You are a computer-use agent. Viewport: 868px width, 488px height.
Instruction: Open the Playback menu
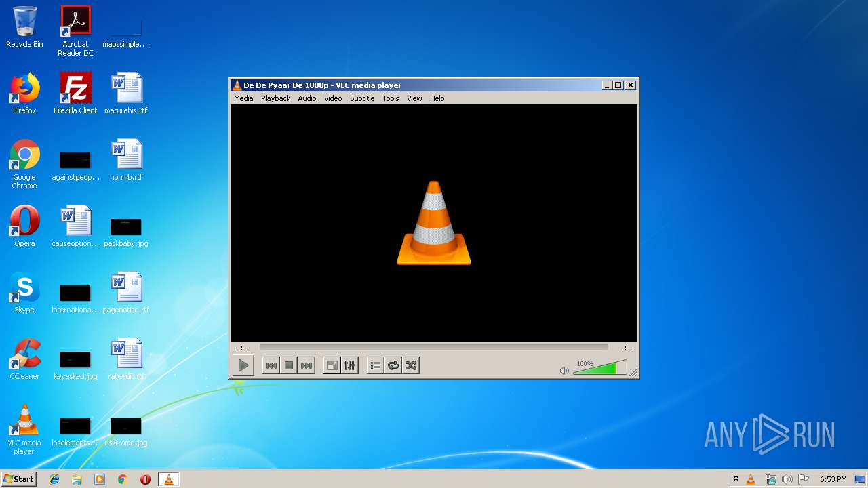pos(275,98)
